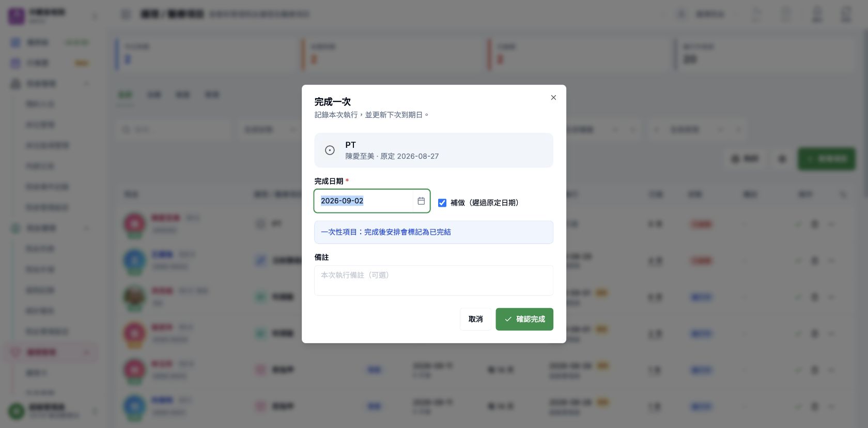Click the PT item circle icon
The height and width of the screenshot is (428, 868).
pyautogui.click(x=330, y=150)
